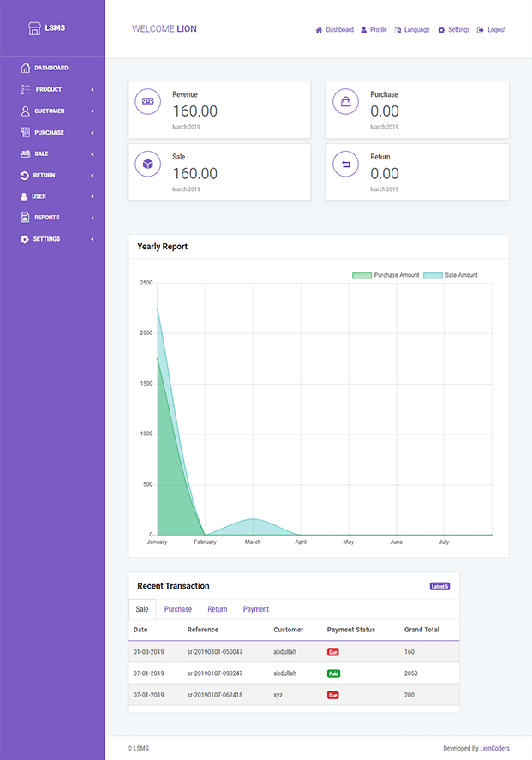
Task: Click the Latest 5 badge
Action: [x=439, y=585]
